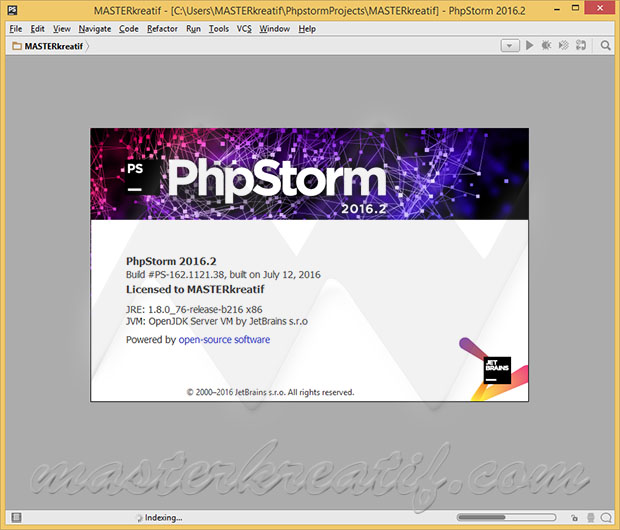Click the MASTERkreatif folder breadcrumb
Image resolution: width=620 pixels, height=530 pixels.
pyautogui.click(x=48, y=46)
